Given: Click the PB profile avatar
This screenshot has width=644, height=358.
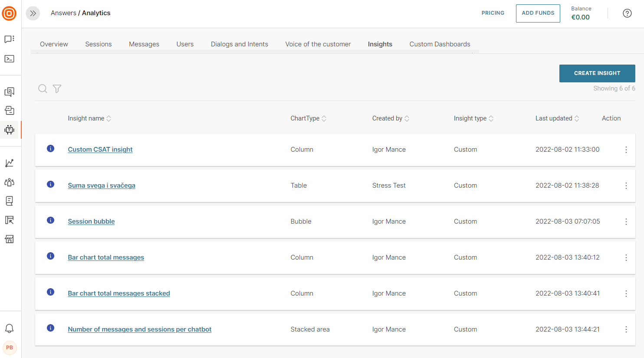Looking at the screenshot, I should coord(10,348).
